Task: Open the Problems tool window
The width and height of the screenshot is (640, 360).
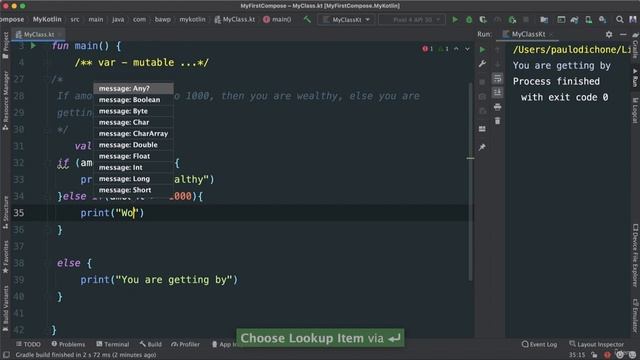Action: 68,344
